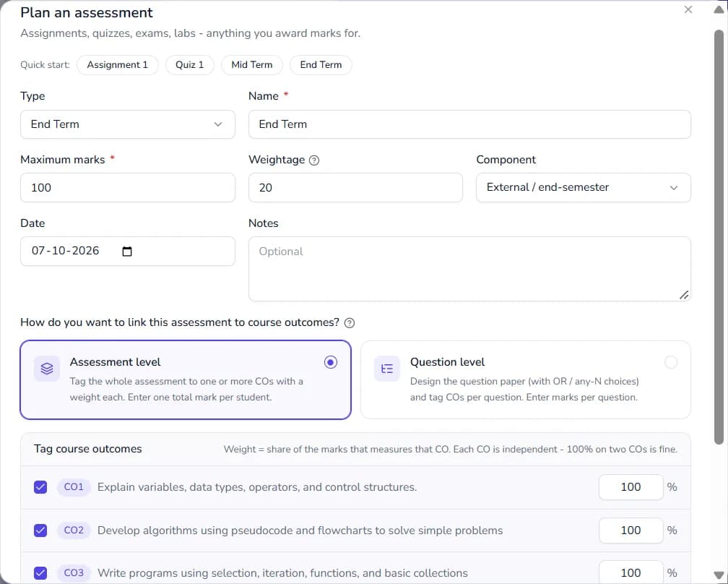Click the CO1 weight percentage field
The height and width of the screenshot is (584, 728).
pos(631,487)
